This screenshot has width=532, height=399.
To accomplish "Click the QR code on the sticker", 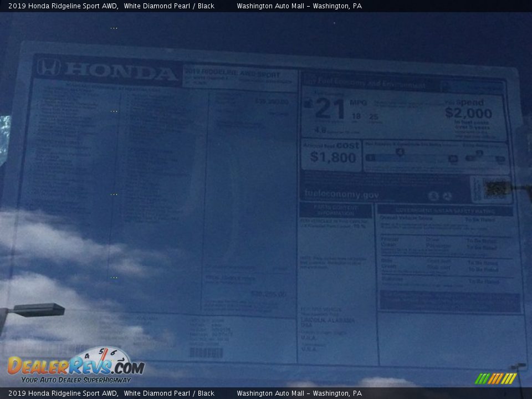I will click(x=496, y=189).
